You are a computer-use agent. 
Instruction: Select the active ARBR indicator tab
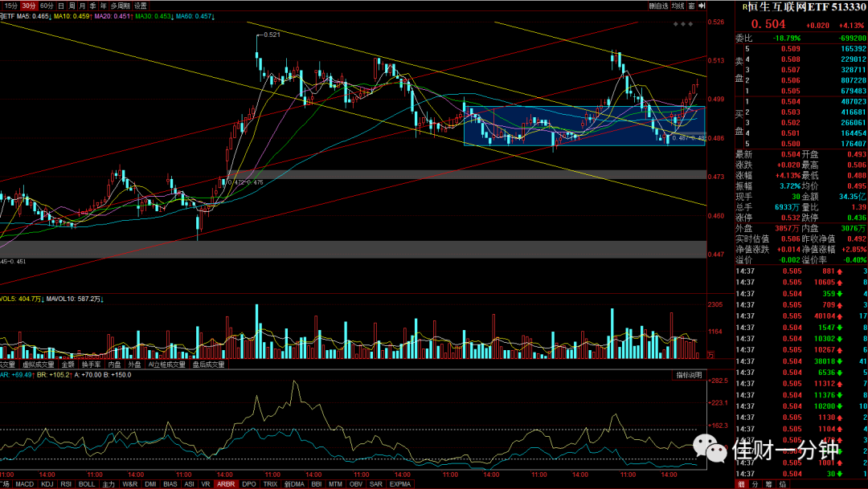coord(226,484)
